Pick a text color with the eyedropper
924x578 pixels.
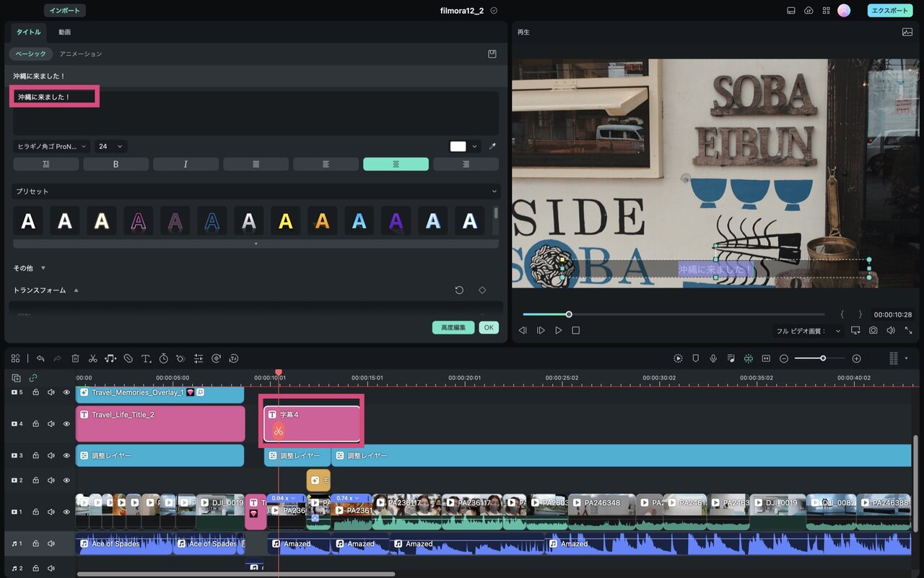point(492,146)
